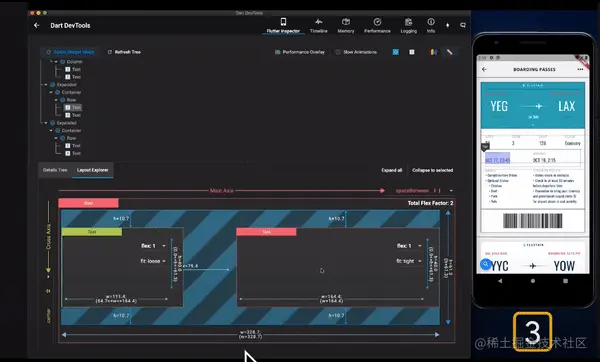Toggle the Performance Overlay
The width and height of the screenshot is (600, 362).
(300, 52)
